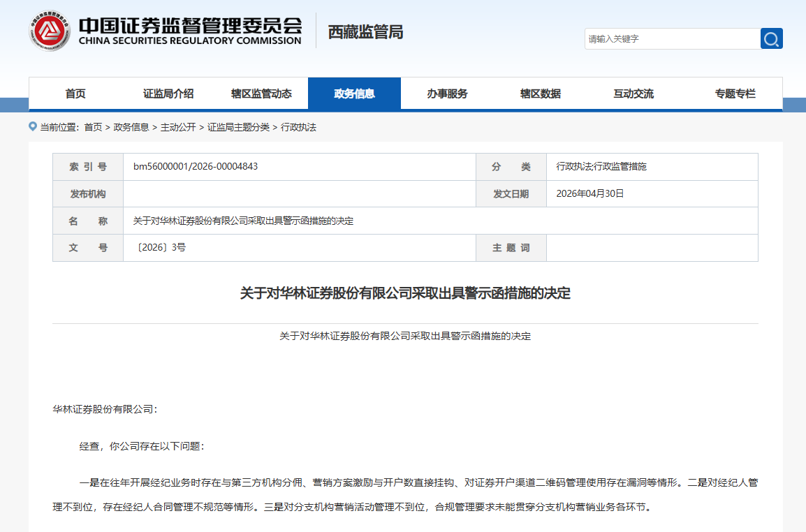This screenshot has height=532, width=806.
Task: Click the 主题词 label cell
Action: point(511,248)
